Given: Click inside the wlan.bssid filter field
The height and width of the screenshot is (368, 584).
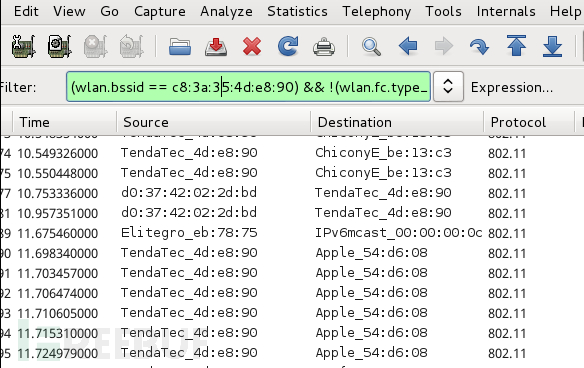Looking at the screenshot, I should (x=248, y=87).
